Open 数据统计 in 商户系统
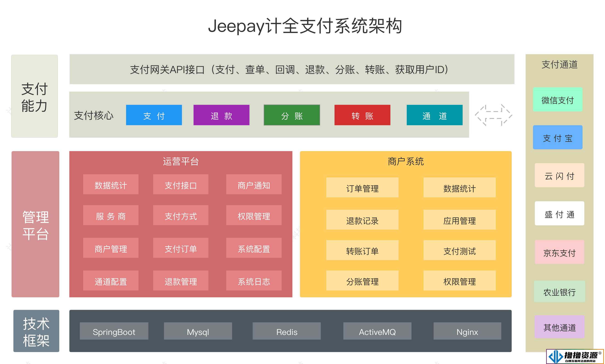 pos(459,187)
